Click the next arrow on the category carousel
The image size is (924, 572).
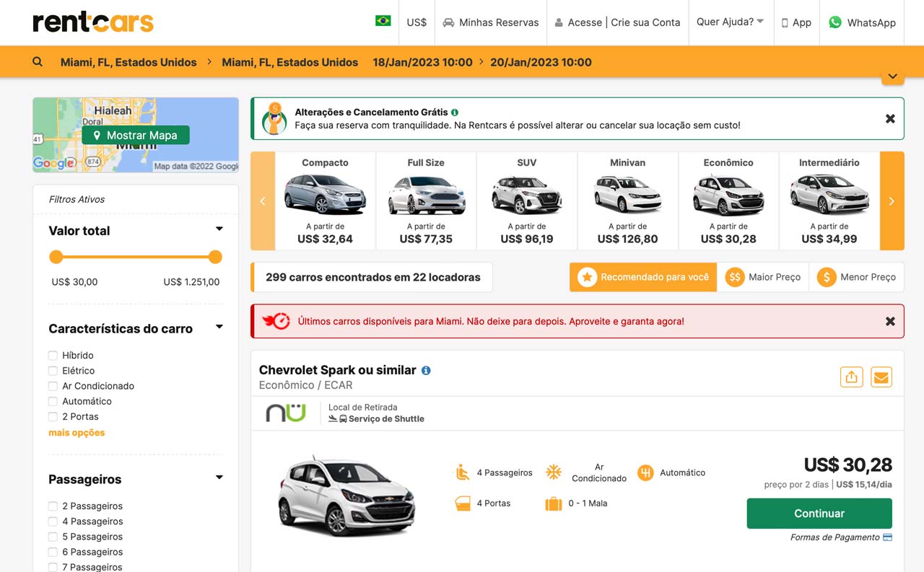(892, 201)
